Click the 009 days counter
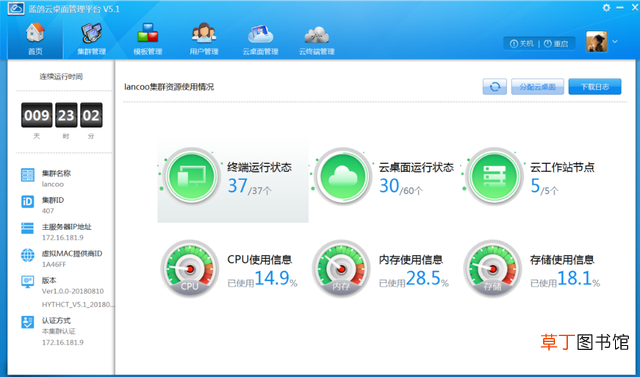 [37, 115]
